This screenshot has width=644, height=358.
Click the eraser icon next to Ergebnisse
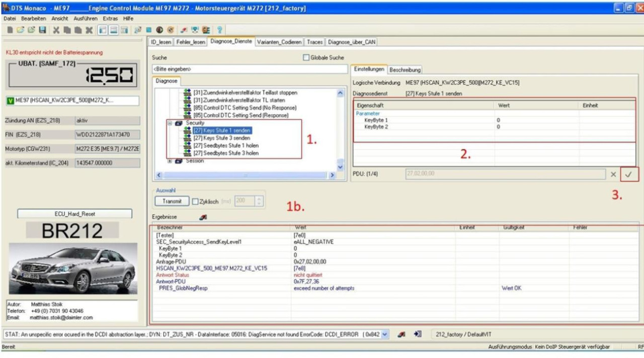(x=203, y=217)
